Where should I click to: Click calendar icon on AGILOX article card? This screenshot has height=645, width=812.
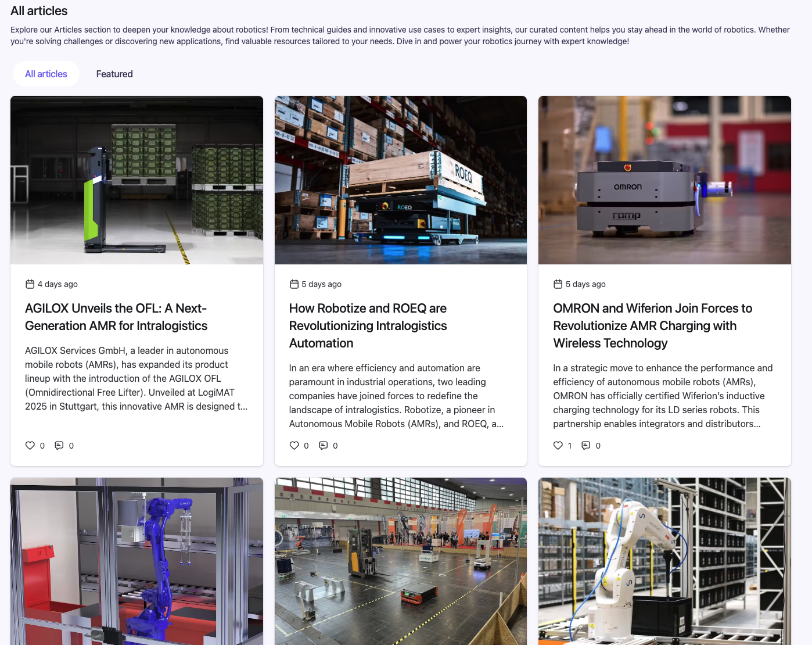[30, 284]
